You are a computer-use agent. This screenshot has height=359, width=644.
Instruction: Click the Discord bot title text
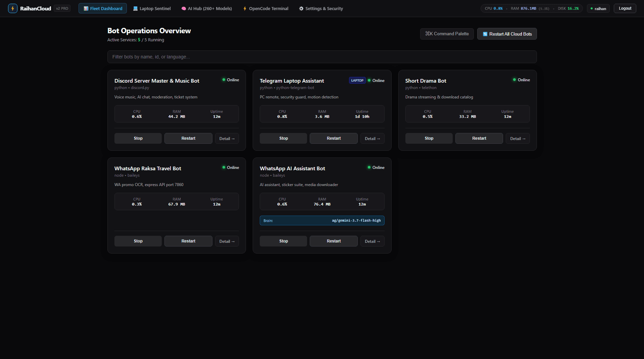click(157, 81)
